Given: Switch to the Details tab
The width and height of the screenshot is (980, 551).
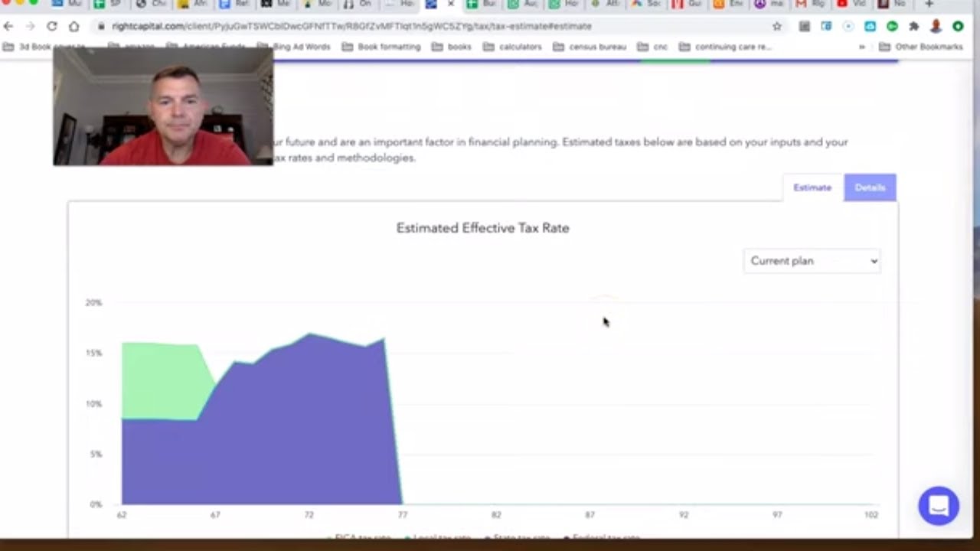Looking at the screenshot, I should click(x=870, y=187).
